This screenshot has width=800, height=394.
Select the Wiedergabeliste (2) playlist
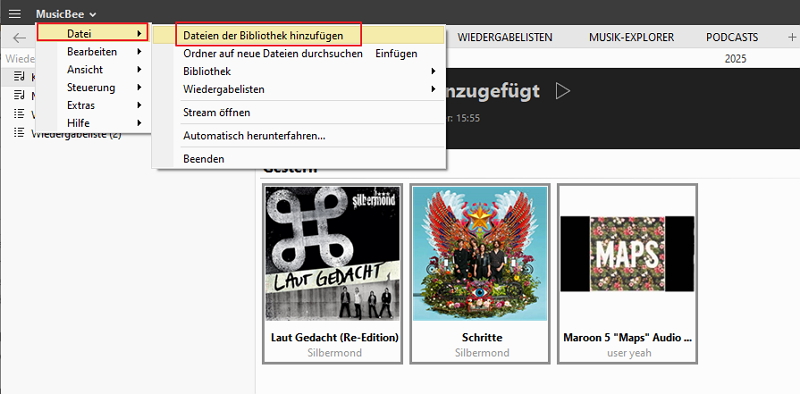(x=76, y=134)
